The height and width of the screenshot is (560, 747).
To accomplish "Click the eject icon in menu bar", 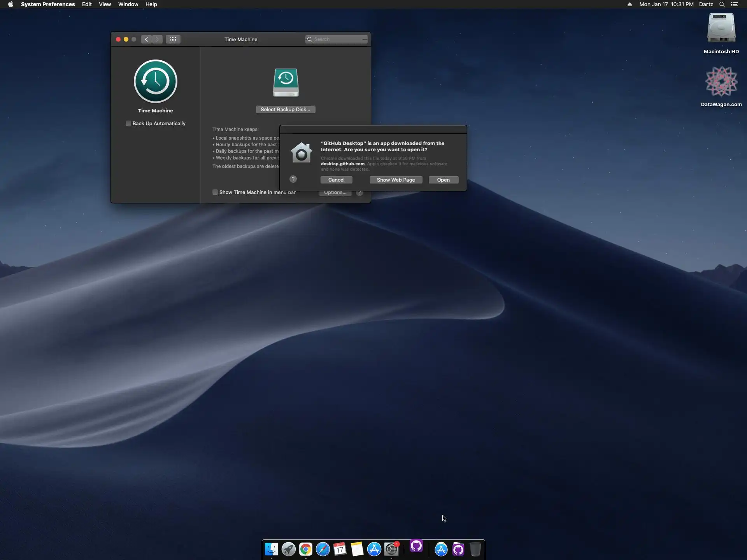I will pyautogui.click(x=630, y=4).
